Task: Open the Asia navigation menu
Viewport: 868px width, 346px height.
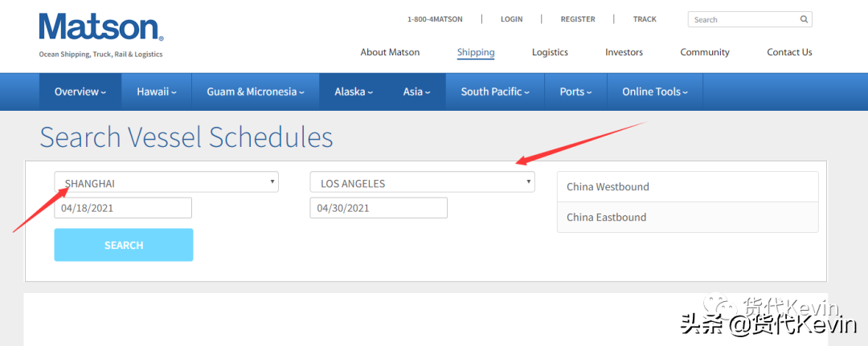Action: (416, 92)
